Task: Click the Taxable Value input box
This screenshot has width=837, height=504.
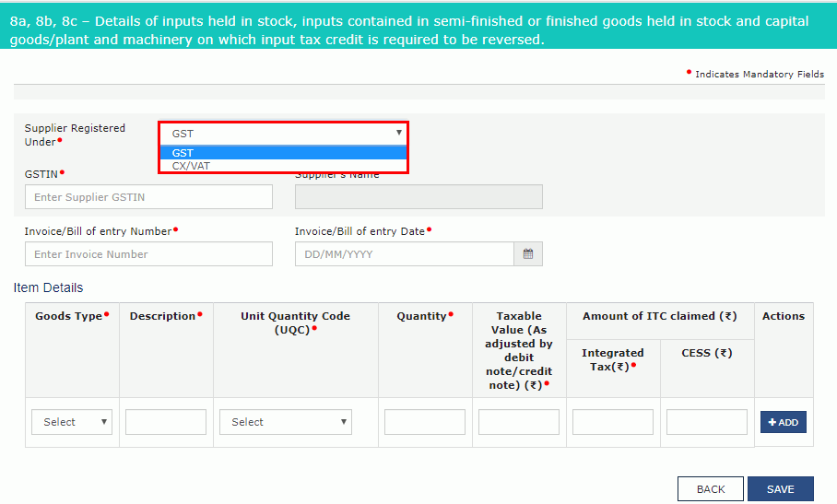Action: click(519, 422)
